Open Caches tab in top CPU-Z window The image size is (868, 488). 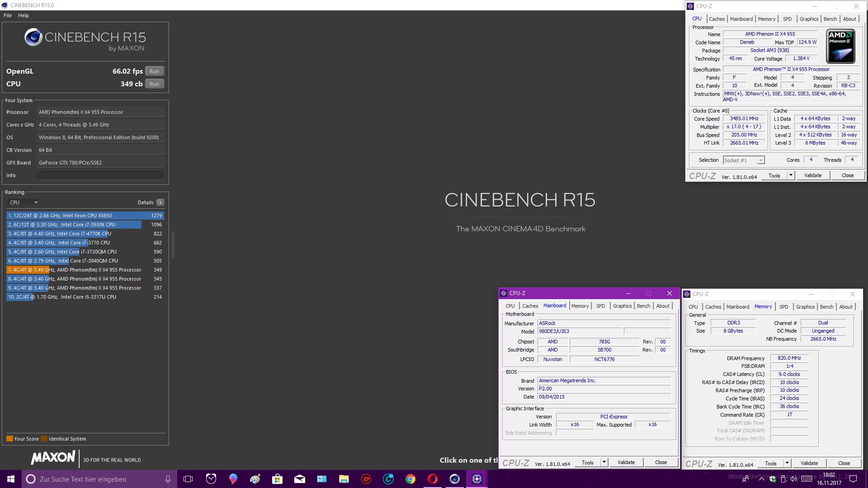(717, 19)
